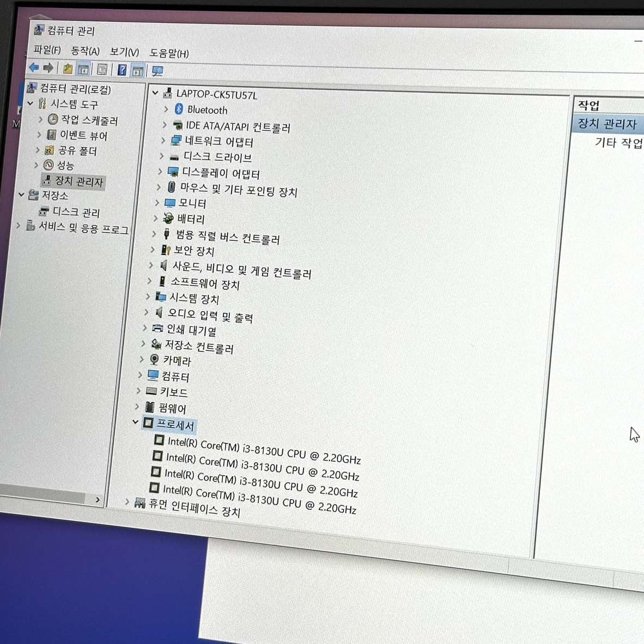Click the 배터리 icon
This screenshot has width=644, height=644.
click(x=168, y=218)
